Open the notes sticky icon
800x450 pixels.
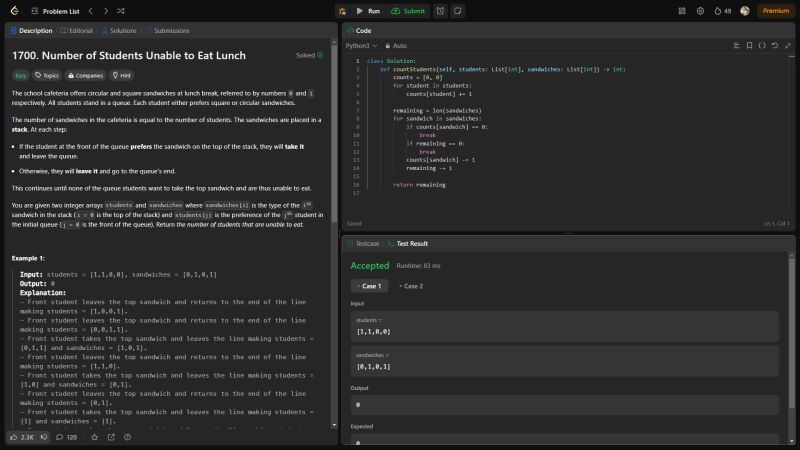pos(458,11)
